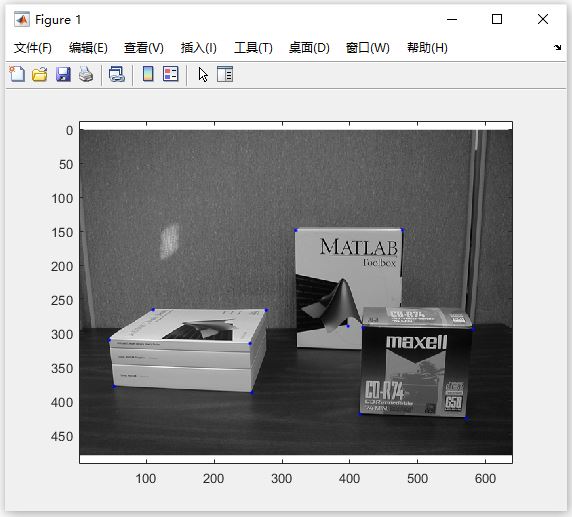Click the Link Plot toolbar icon
572x517 pixels.
[117, 74]
